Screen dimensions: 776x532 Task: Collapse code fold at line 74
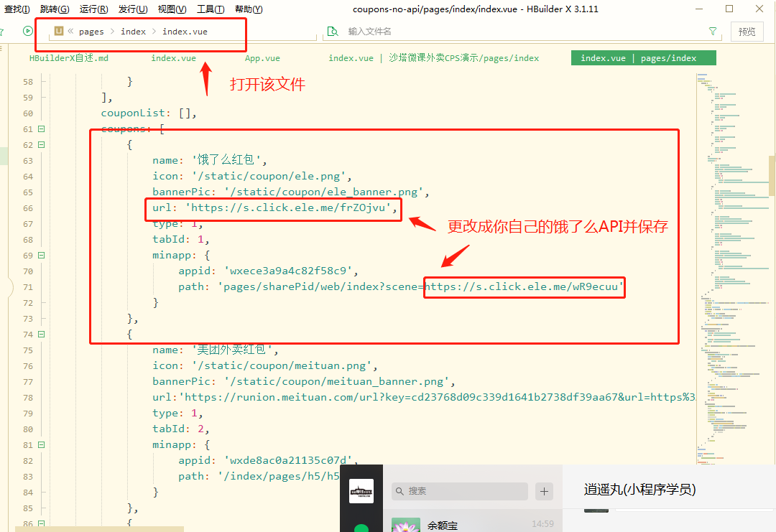click(x=42, y=335)
